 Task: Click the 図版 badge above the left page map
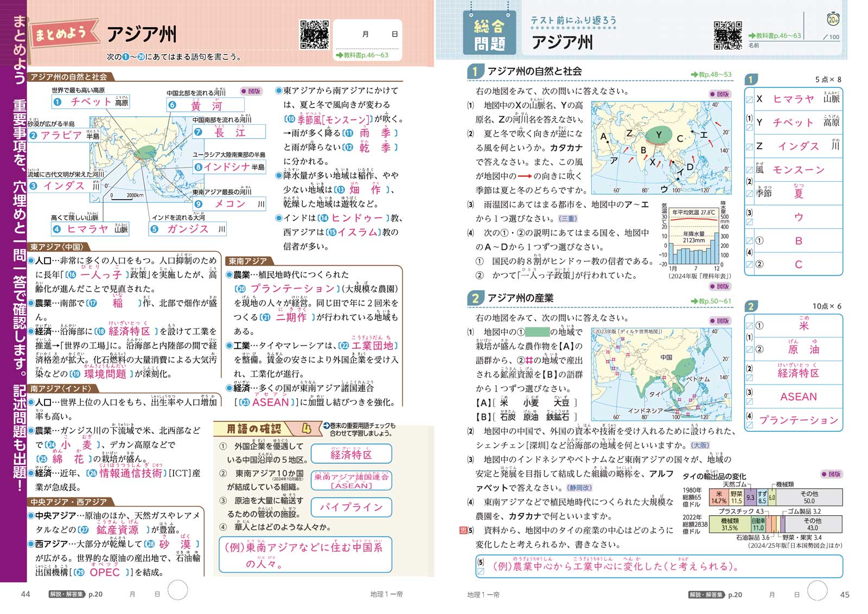pyautogui.click(x=251, y=91)
